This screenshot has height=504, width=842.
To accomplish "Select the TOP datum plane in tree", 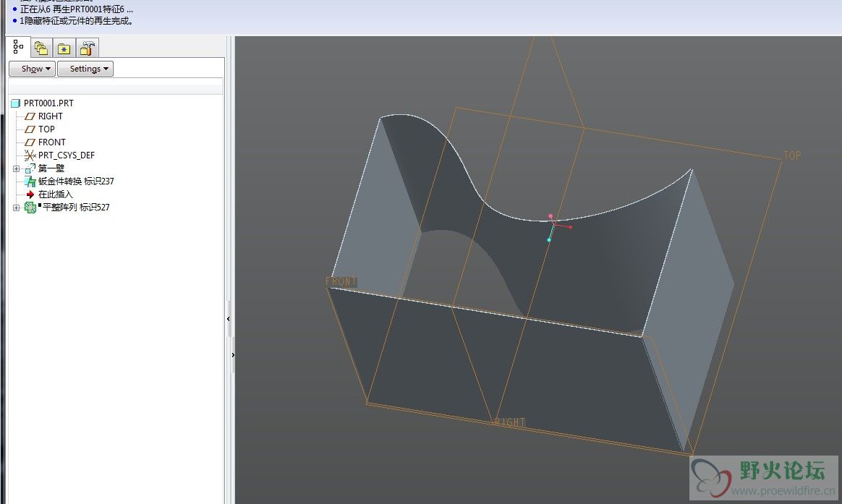I will tap(46, 129).
